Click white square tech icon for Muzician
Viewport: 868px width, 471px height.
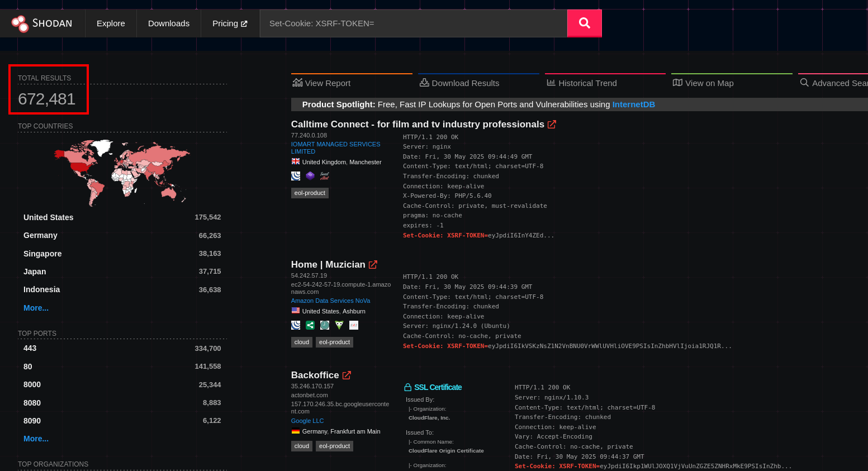click(354, 325)
